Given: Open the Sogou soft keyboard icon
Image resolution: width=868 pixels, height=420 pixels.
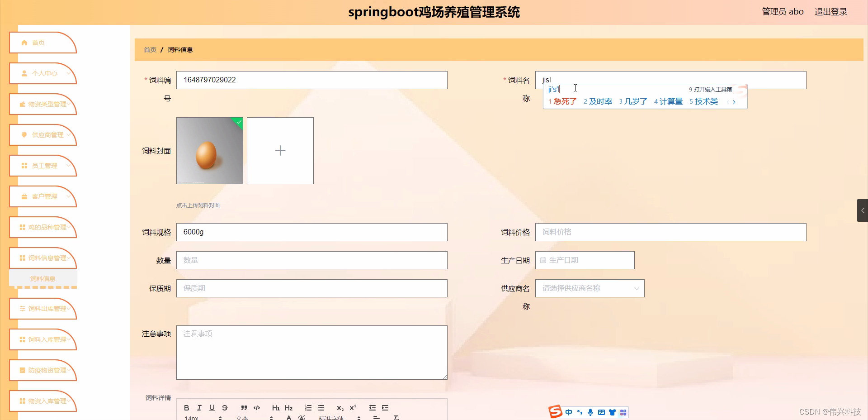Looking at the screenshot, I should [x=601, y=412].
